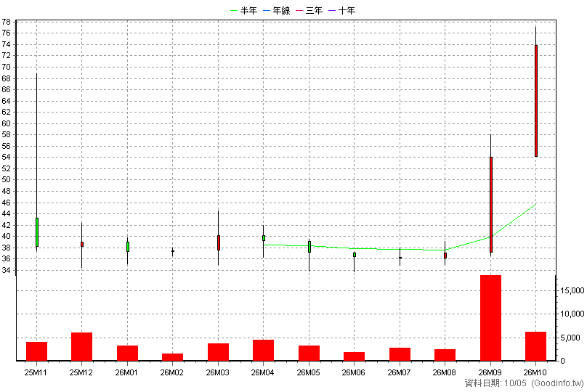Image resolution: width=587 pixels, height=392 pixels.
Task: Click the 26M07 x-axis label
Action: tap(399, 372)
